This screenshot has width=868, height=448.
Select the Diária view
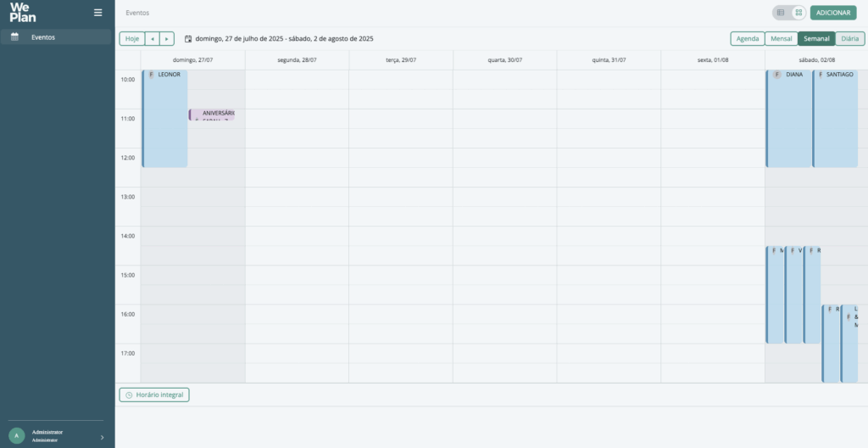849,39
